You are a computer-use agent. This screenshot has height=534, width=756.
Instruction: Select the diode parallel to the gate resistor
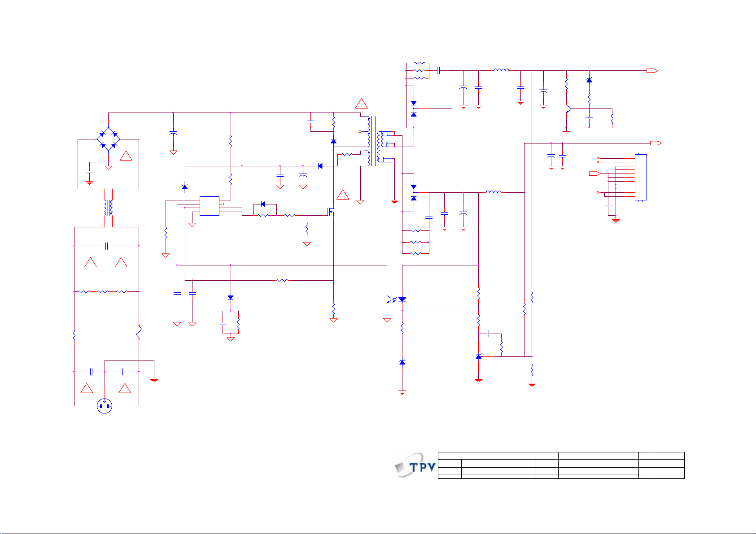[263, 204]
